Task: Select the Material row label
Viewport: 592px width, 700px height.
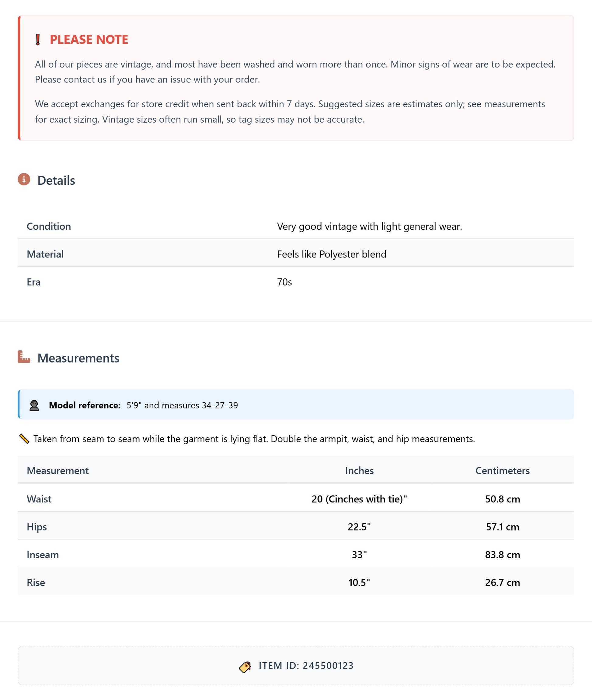Action: (45, 254)
